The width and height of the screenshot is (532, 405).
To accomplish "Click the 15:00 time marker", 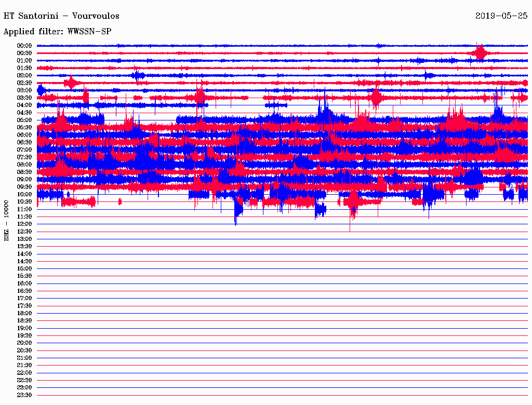I will click(x=24, y=268).
